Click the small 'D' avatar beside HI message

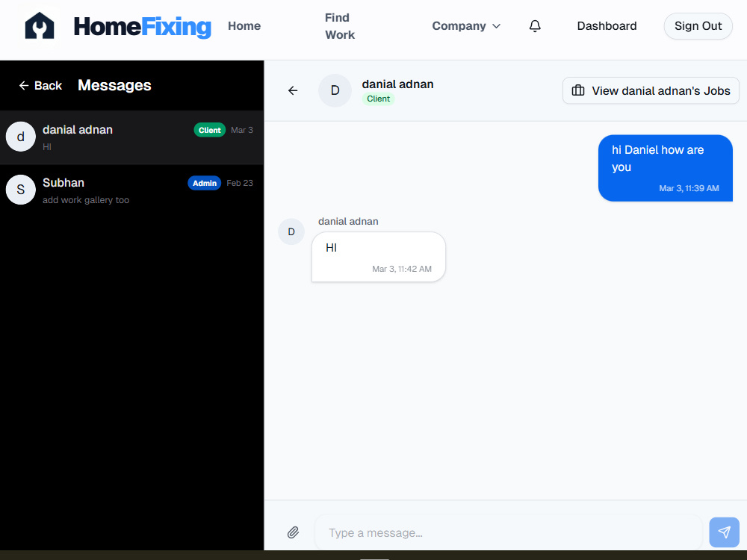point(291,232)
